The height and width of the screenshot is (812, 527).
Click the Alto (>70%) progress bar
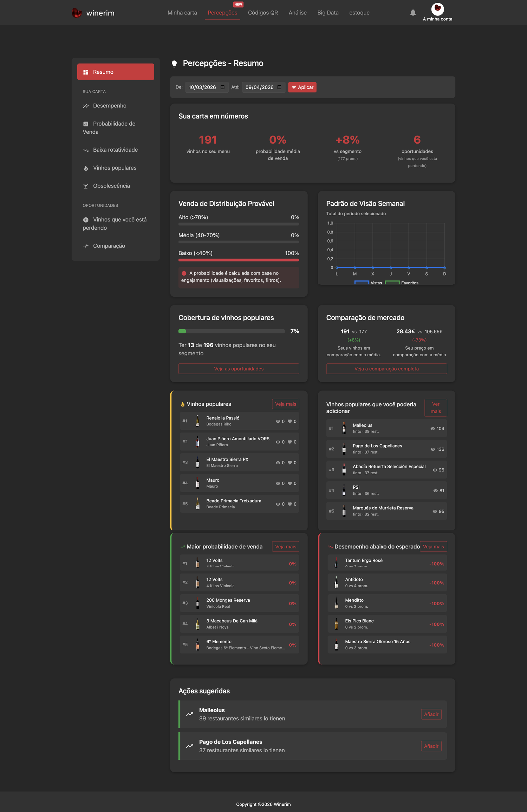tap(239, 224)
